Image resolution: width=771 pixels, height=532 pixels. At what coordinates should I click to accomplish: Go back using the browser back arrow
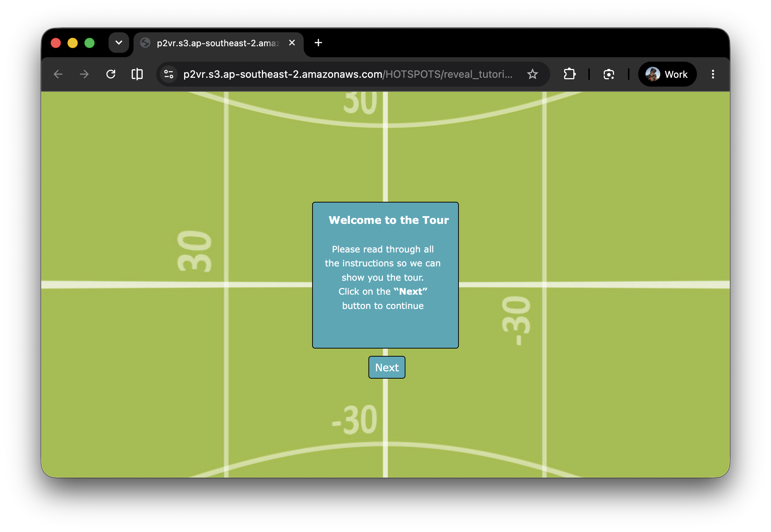pyautogui.click(x=58, y=74)
